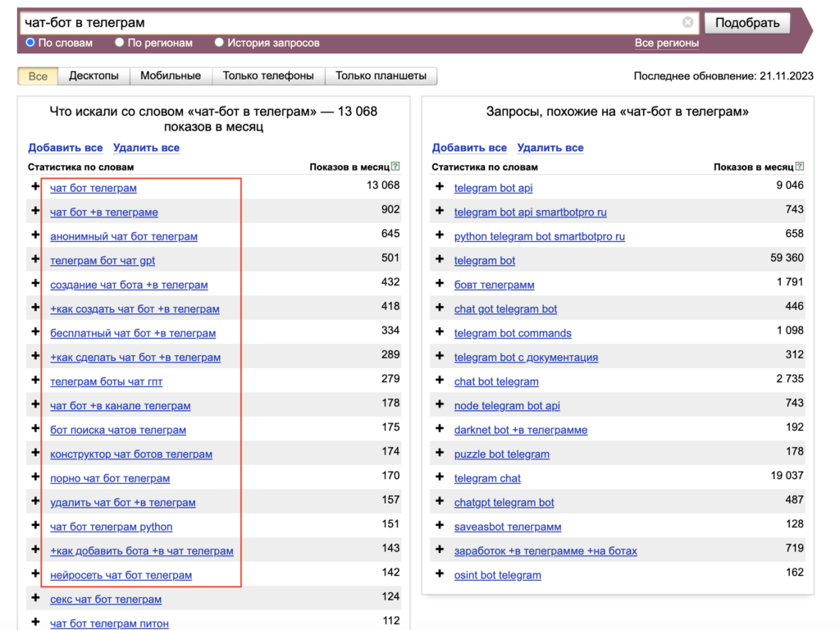
Task: Choose the 'История запросов' radio option
Action: (x=219, y=43)
